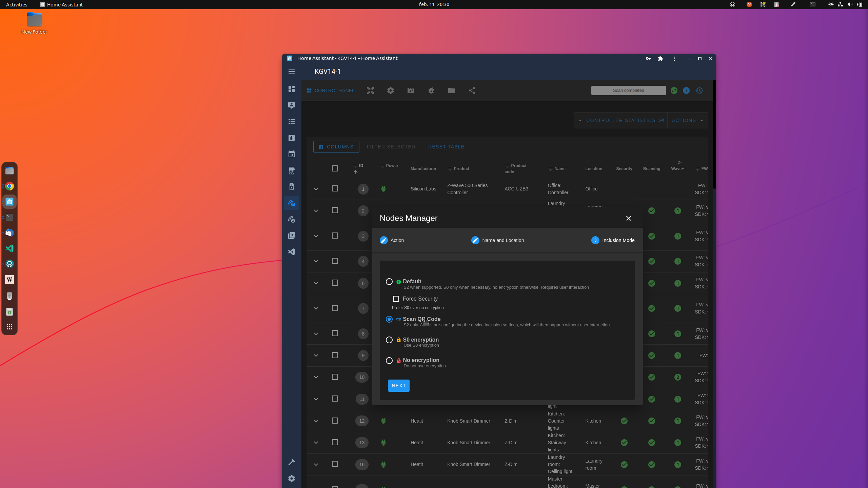Expand details for node 1 Silicon Labs
The height and width of the screenshot is (488, 868).
[x=315, y=189]
